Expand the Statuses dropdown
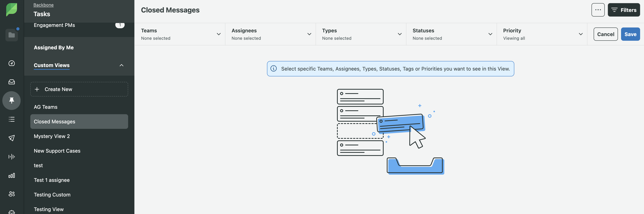The width and height of the screenshot is (644, 214). 451,34
